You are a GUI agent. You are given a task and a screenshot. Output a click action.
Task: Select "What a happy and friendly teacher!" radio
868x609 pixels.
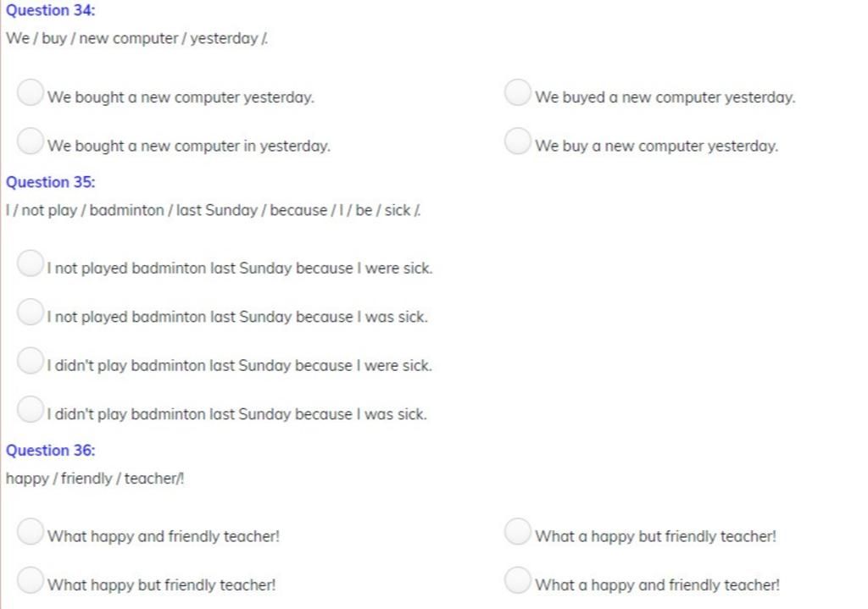(x=517, y=580)
